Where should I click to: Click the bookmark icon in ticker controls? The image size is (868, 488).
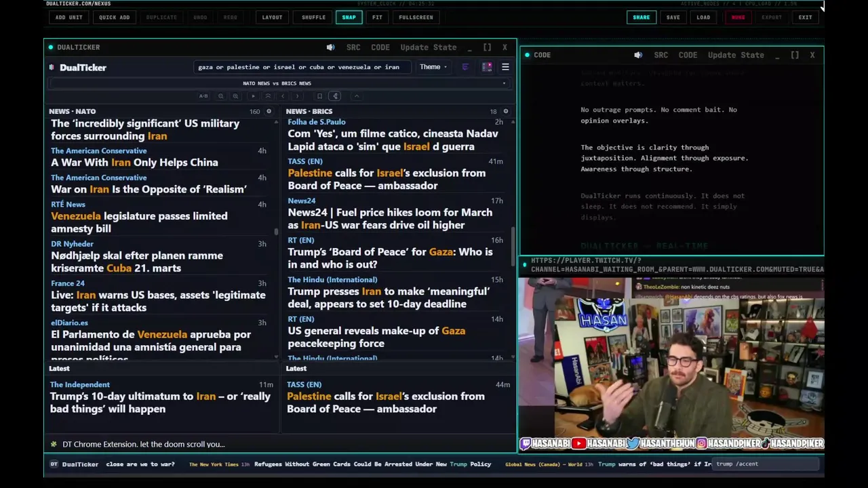point(320,96)
